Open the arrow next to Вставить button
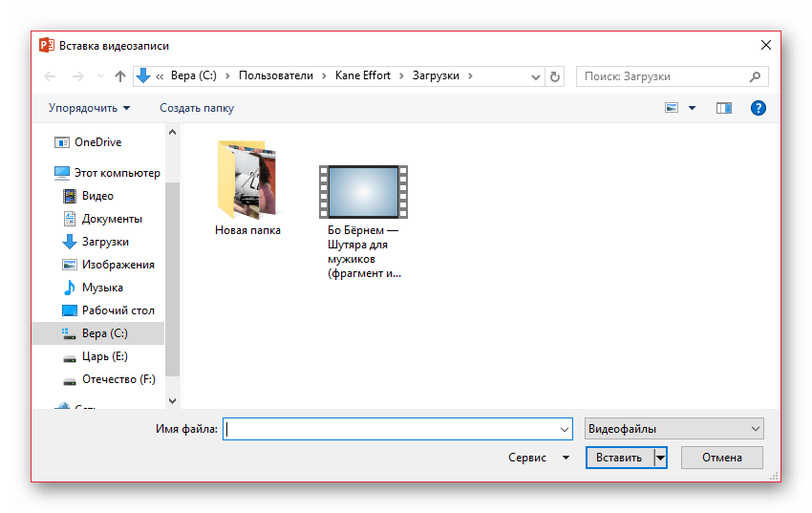Screen dimensions: 812x513 pos(660,458)
